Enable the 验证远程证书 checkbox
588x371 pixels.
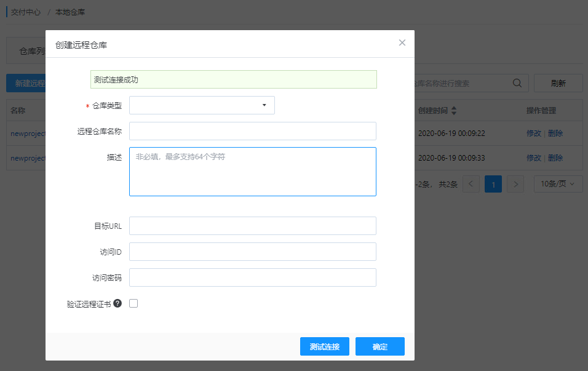pyautogui.click(x=133, y=303)
